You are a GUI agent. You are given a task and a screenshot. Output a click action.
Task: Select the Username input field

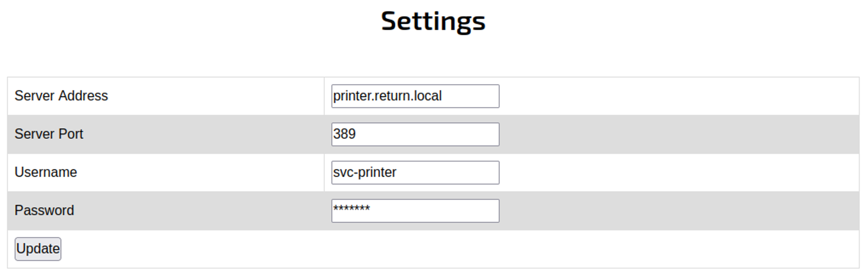[415, 172]
